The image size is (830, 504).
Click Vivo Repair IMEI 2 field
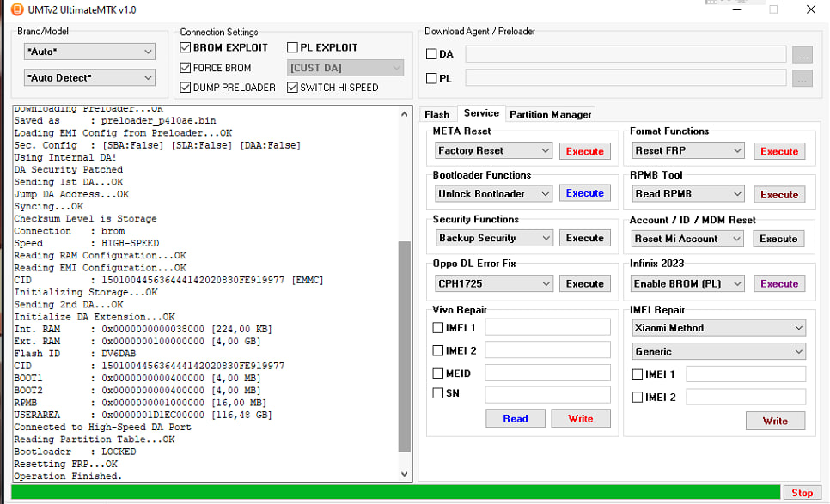point(548,350)
